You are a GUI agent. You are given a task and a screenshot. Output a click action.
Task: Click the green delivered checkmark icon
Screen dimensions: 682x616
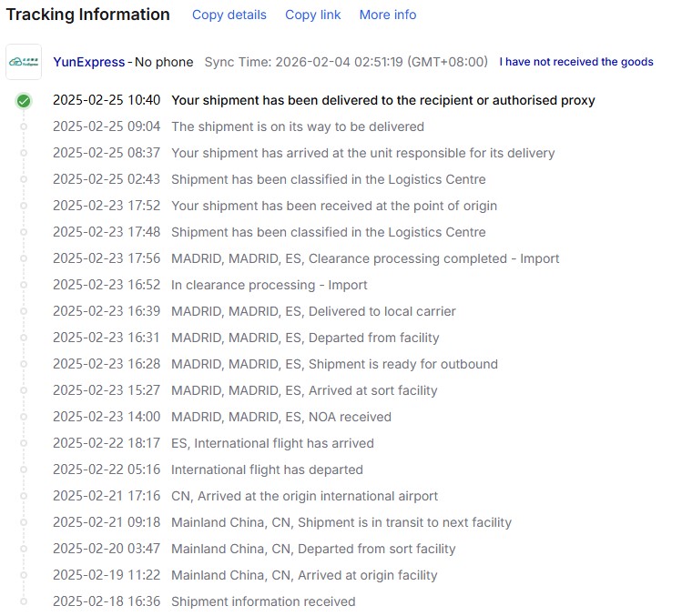coord(24,101)
